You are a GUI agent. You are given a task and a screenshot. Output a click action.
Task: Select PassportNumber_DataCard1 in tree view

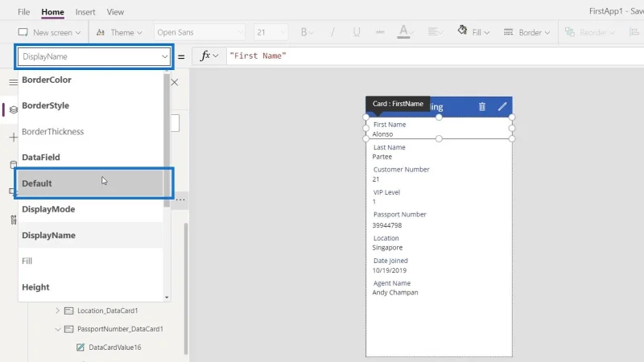pyautogui.click(x=120, y=329)
